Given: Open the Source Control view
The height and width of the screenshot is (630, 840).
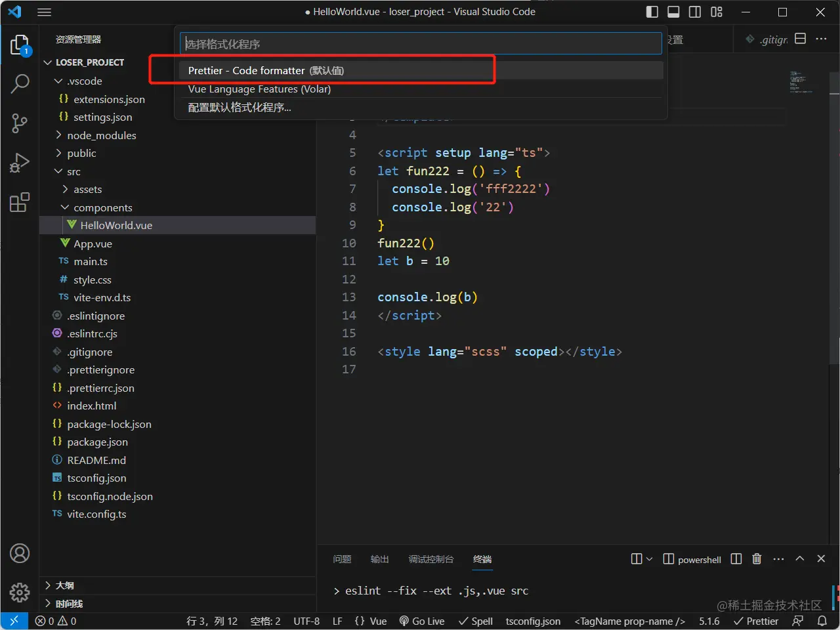Looking at the screenshot, I should click(x=20, y=123).
